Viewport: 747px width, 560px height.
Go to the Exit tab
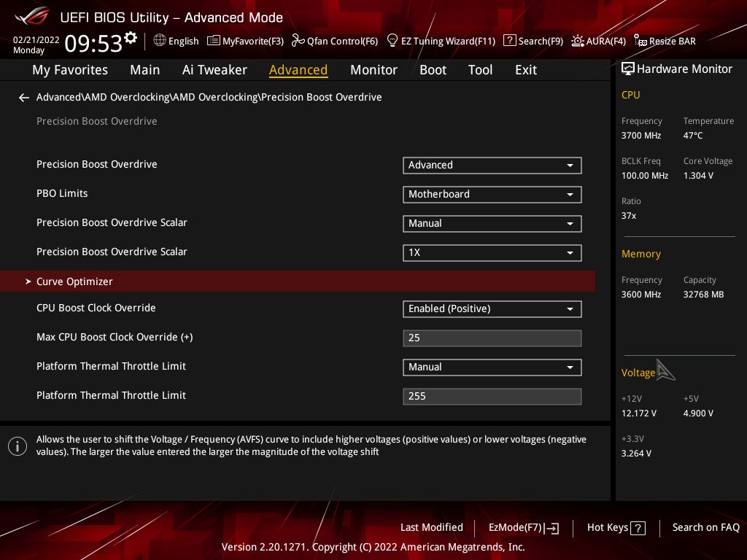coord(526,70)
